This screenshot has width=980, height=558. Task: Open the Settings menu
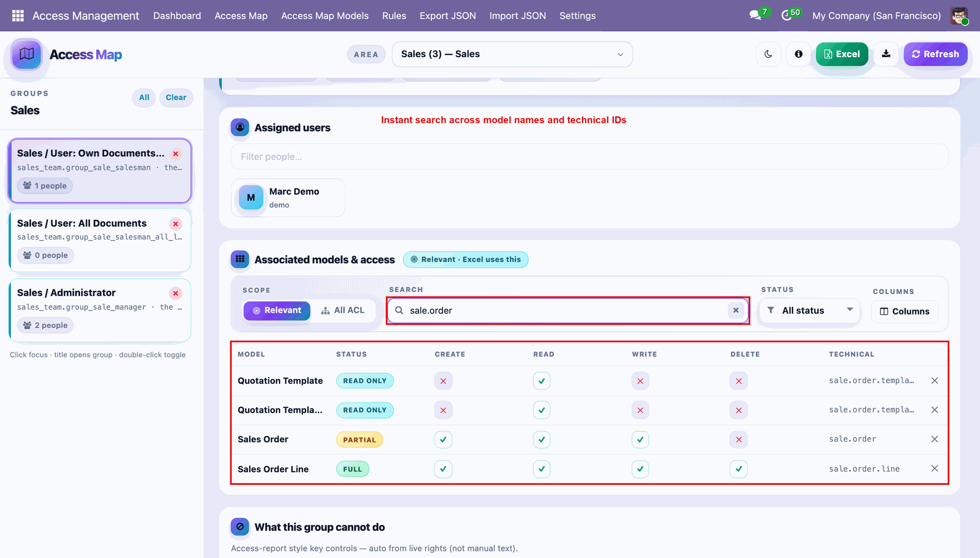click(577, 16)
